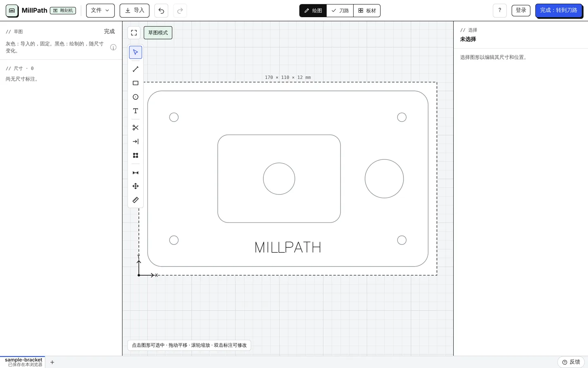Select the dimension tool
This screenshot has height=368, width=588.
click(x=136, y=173)
